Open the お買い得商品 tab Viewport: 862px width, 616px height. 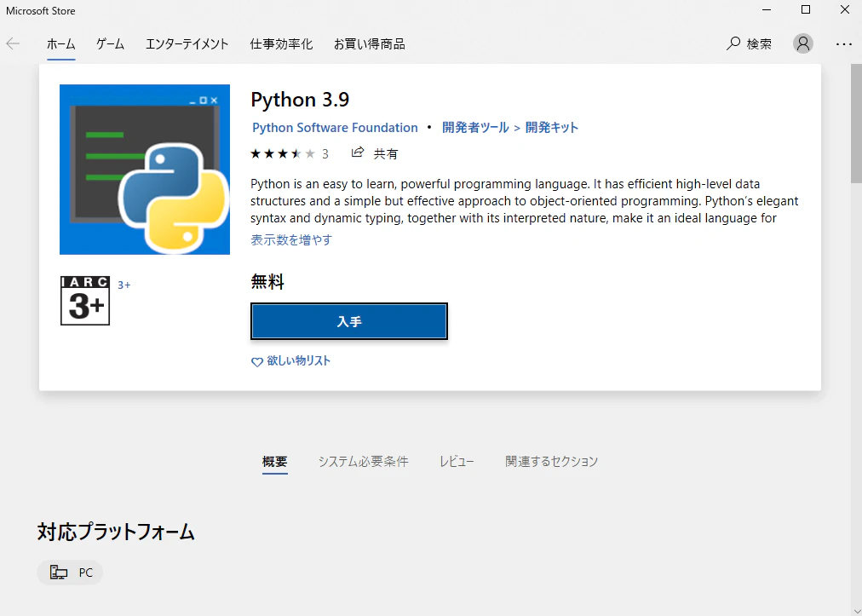pyautogui.click(x=370, y=44)
